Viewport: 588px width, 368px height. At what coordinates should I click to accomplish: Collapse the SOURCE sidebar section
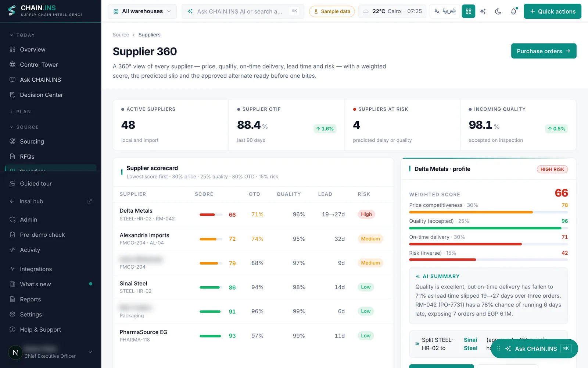(24, 127)
